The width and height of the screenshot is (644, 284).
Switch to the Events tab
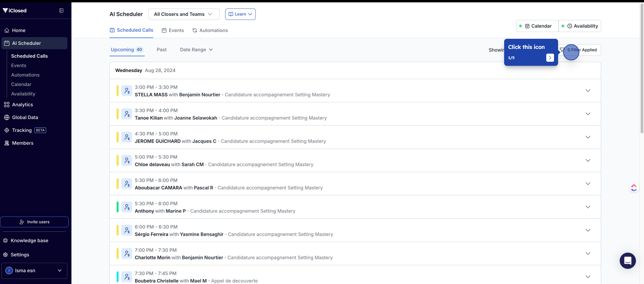pyautogui.click(x=173, y=30)
